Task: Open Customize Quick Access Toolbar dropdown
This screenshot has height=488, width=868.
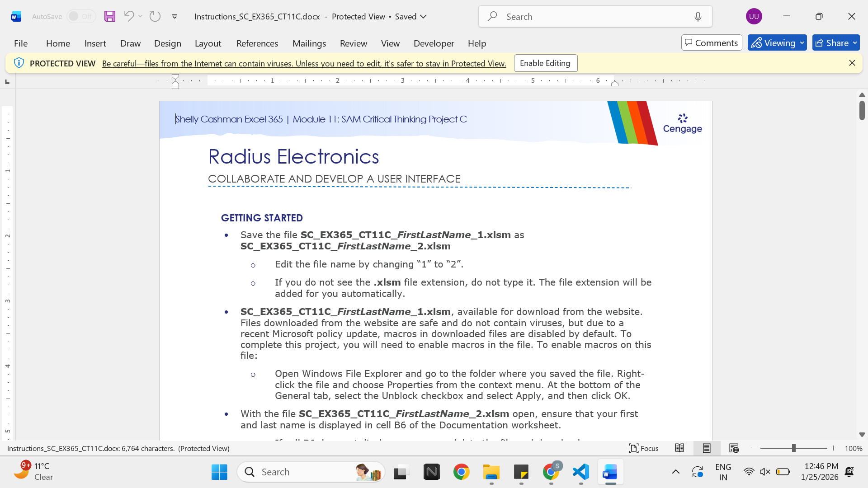Action: tap(175, 17)
